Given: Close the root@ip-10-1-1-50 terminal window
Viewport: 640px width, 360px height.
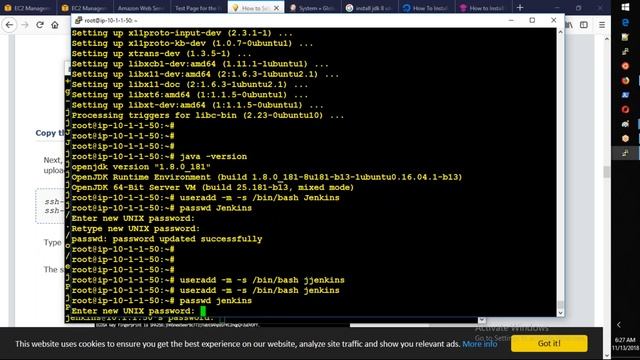Looking at the screenshot, I should [553, 20].
